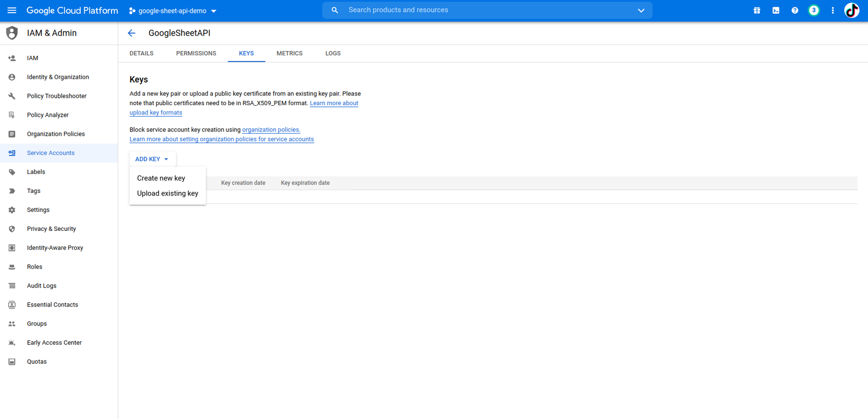The image size is (868, 419).
Task: Click the GoogleSheetAPI page title
Action: tap(179, 33)
